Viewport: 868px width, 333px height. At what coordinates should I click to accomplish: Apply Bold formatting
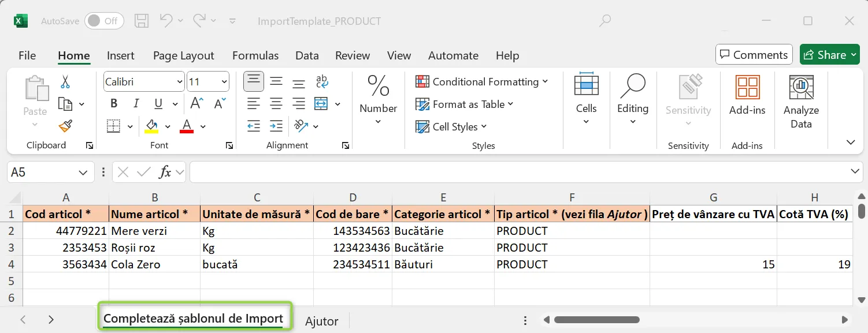(x=114, y=104)
